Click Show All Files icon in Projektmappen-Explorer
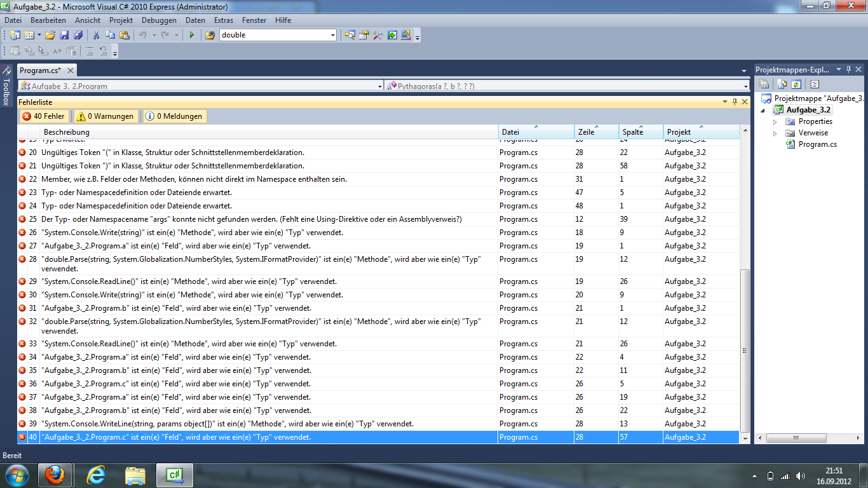This screenshot has height=488, width=868. [780, 84]
